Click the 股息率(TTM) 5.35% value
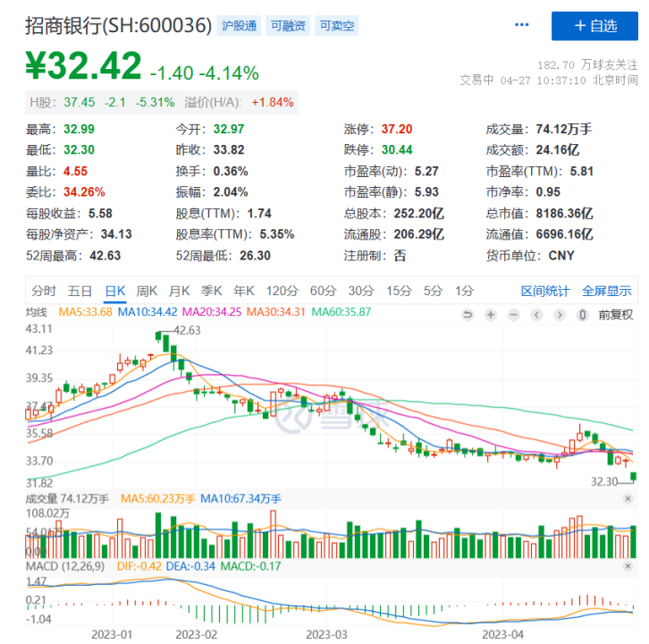The image size is (649, 644). tap(277, 234)
